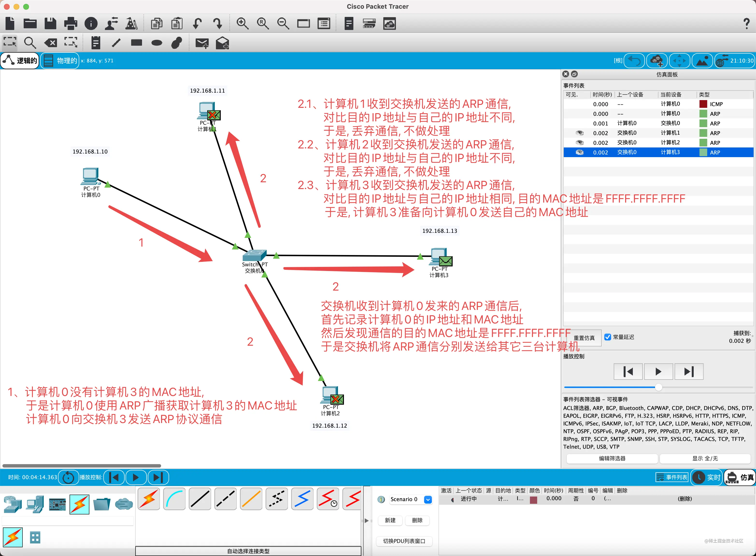Click the Redo arrow icon
This screenshot has height=556, width=756.
[x=218, y=23]
